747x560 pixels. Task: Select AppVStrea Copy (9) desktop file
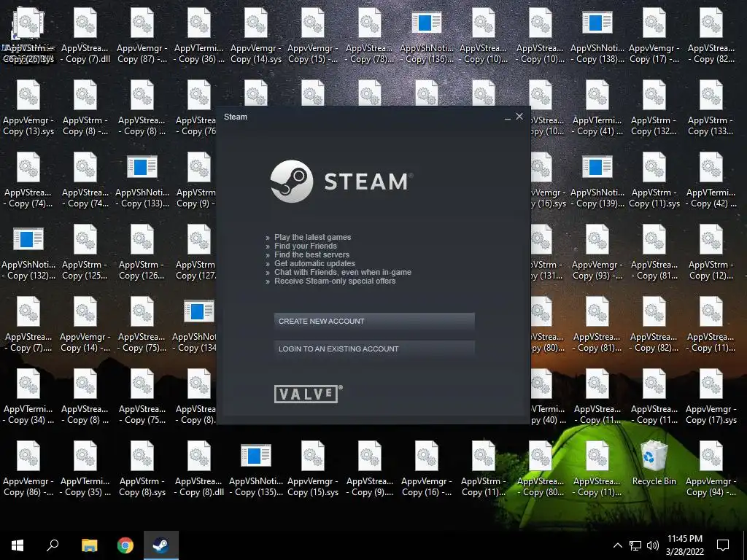coord(370,470)
